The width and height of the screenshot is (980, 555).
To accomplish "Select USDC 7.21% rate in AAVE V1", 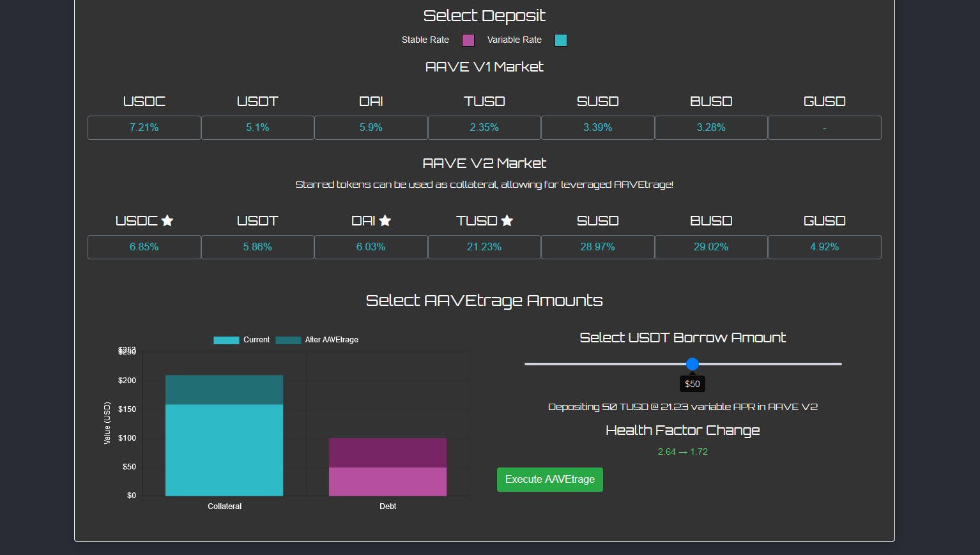I will [144, 128].
